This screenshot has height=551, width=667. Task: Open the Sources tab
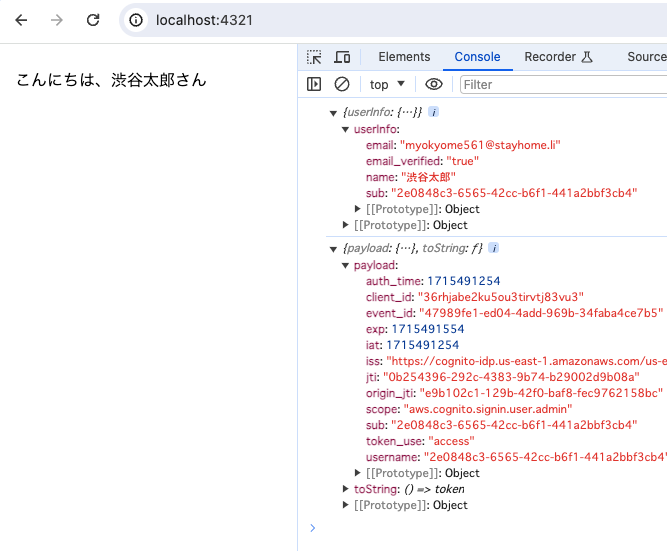pyautogui.click(x=647, y=57)
